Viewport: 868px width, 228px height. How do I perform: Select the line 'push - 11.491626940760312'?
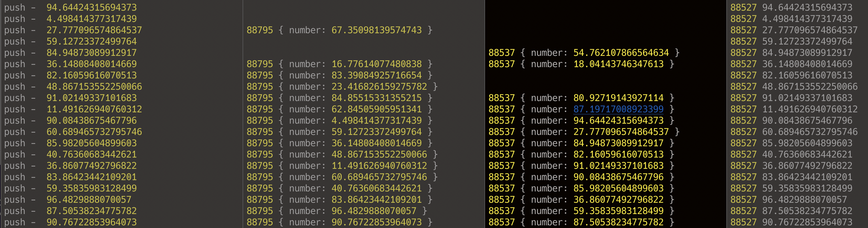pos(73,109)
